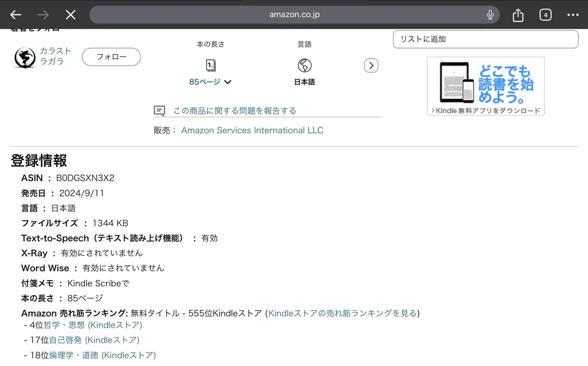This screenshot has height=366, width=588.
Task: Stop loading with the X icon
Action: coord(71,15)
